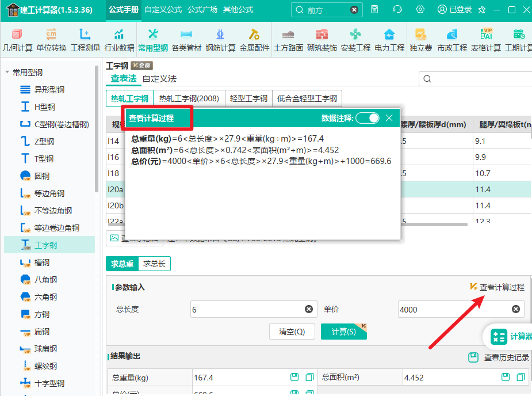Click the 已登录 account button

(454, 10)
